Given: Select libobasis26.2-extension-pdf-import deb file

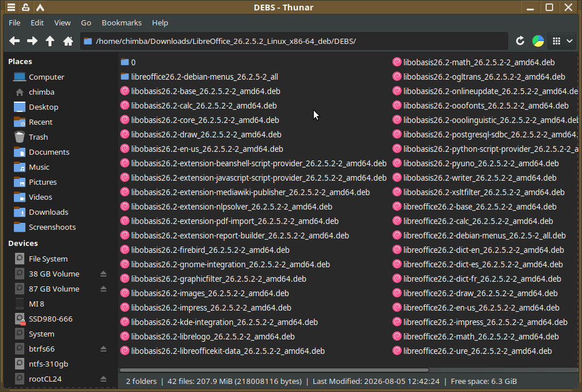Looking at the screenshot, I should click(229, 221).
